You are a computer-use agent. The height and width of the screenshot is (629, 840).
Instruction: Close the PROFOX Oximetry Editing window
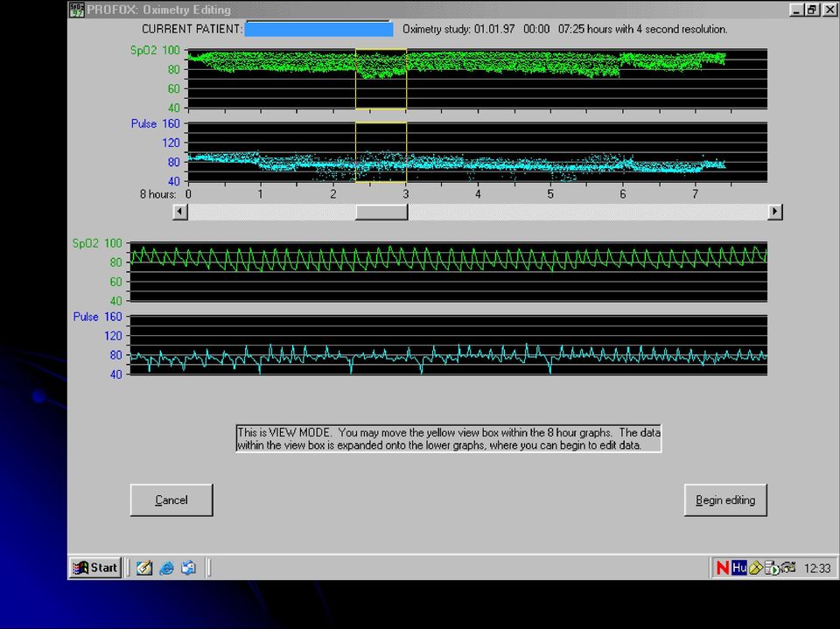pos(829,10)
